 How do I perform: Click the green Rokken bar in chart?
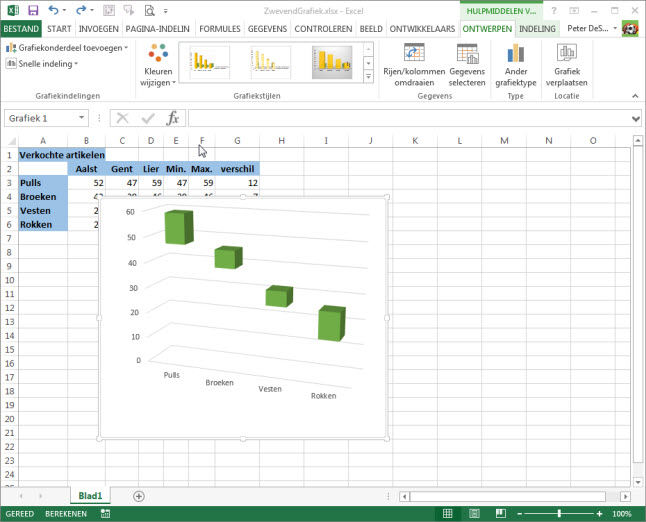[x=332, y=323]
